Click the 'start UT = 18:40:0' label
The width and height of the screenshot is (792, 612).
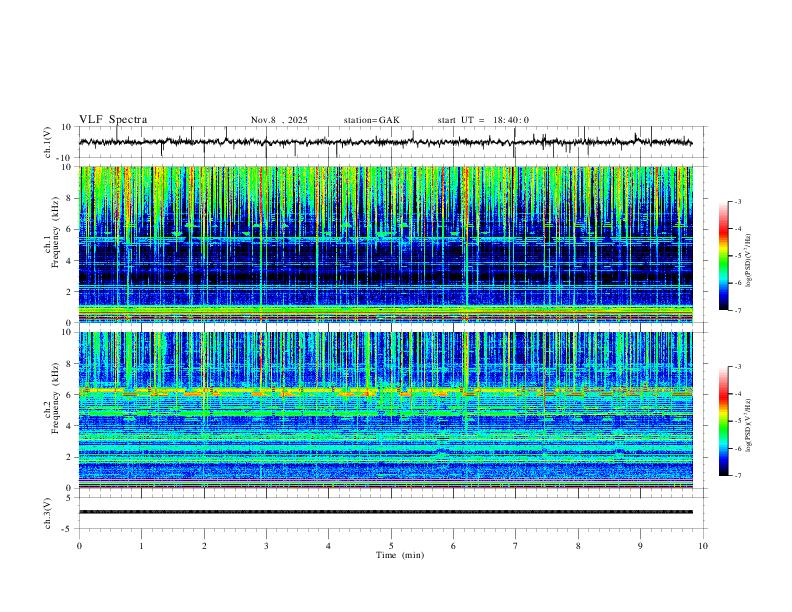pyautogui.click(x=483, y=120)
